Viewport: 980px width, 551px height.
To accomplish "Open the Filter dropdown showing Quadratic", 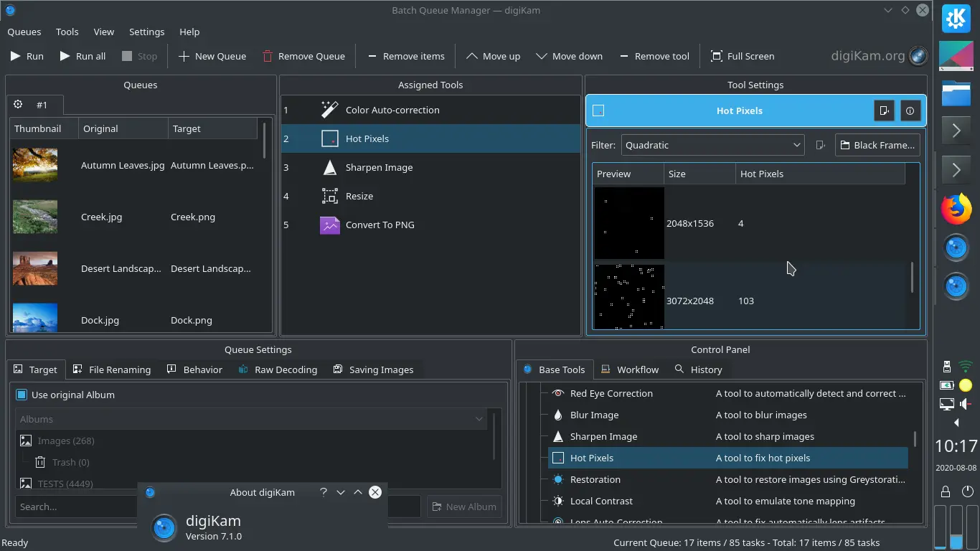I will tap(712, 145).
